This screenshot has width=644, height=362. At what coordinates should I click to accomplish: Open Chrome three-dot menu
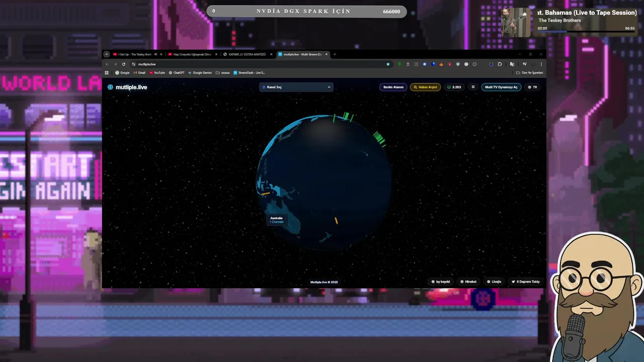point(541,64)
